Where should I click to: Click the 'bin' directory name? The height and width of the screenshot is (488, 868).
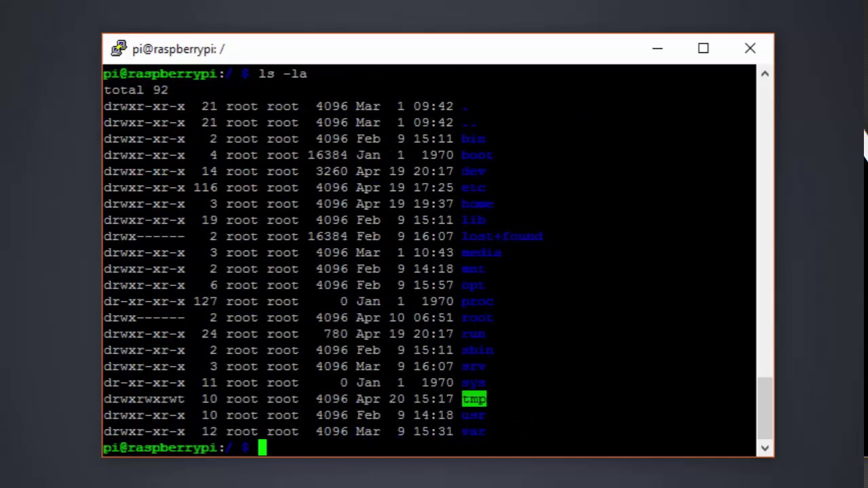tap(473, 138)
